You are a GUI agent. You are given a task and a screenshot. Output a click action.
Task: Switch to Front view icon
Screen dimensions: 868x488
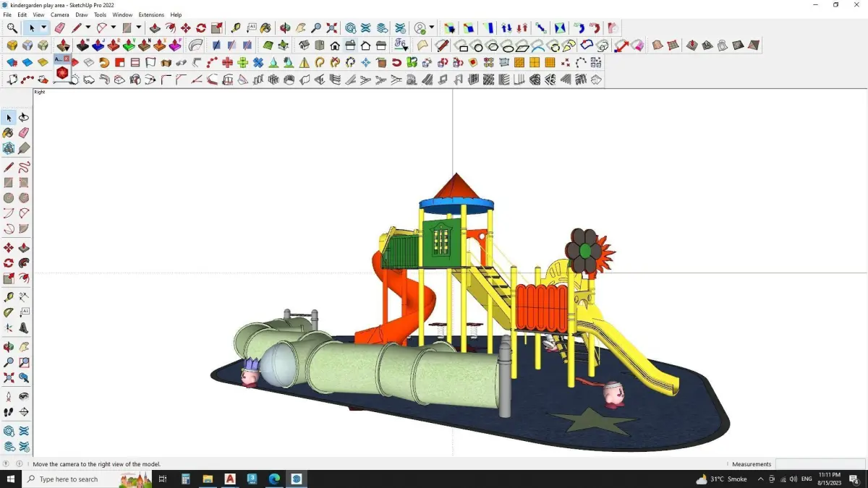coord(335,46)
